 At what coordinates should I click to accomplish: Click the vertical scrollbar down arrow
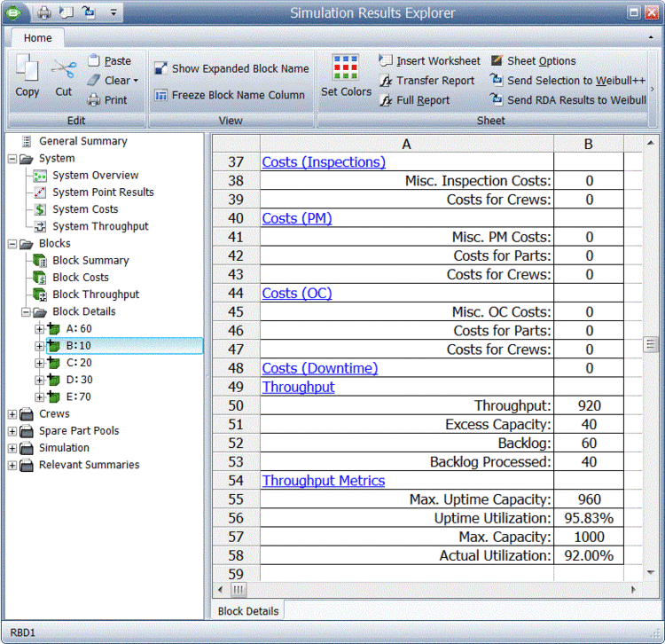click(651, 573)
